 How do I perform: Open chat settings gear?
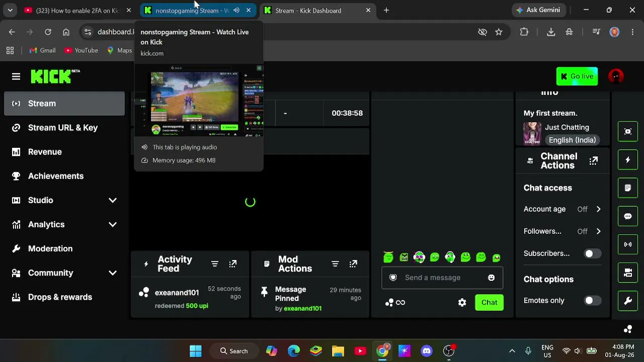click(x=462, y=303)
